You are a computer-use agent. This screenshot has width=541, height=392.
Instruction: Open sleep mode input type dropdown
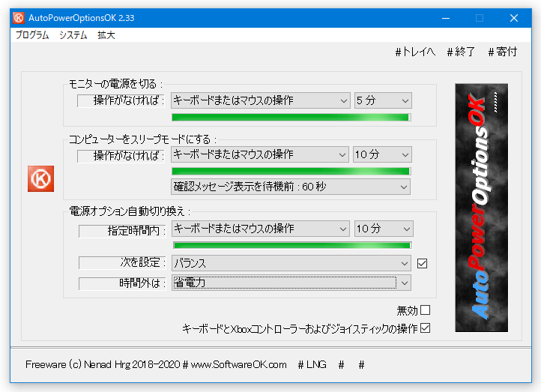(x=259, y=154)
